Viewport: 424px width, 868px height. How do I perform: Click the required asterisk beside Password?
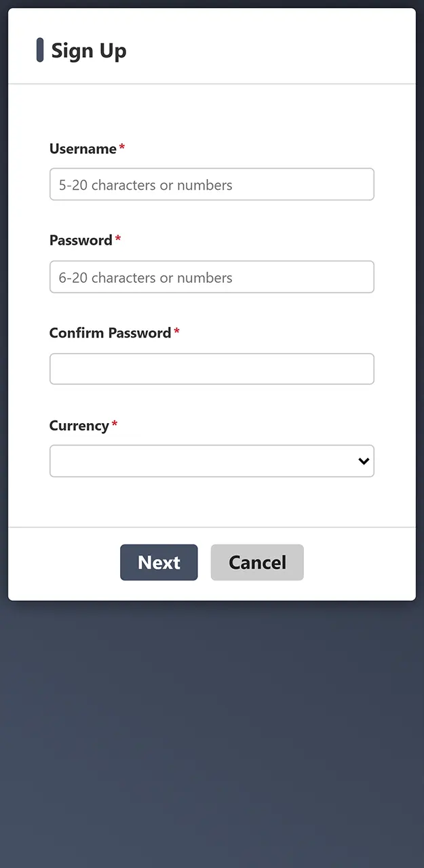pyautogui.click(x=118, y=239)
